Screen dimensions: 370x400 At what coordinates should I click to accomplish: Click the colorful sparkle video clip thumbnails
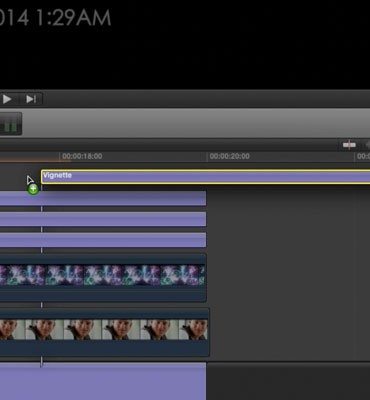[103, 275]
